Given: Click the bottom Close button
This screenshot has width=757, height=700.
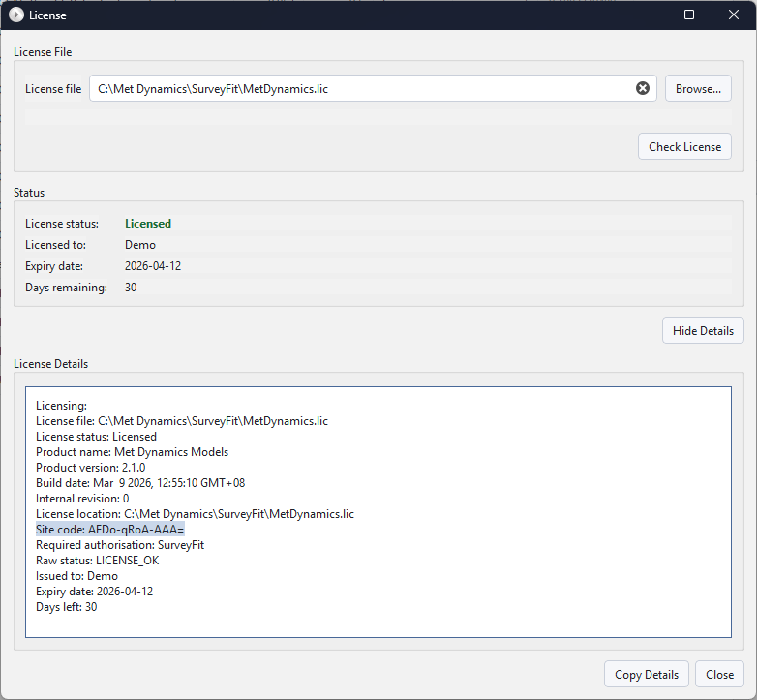Looking at the screenshot, I should click(719, 675).
